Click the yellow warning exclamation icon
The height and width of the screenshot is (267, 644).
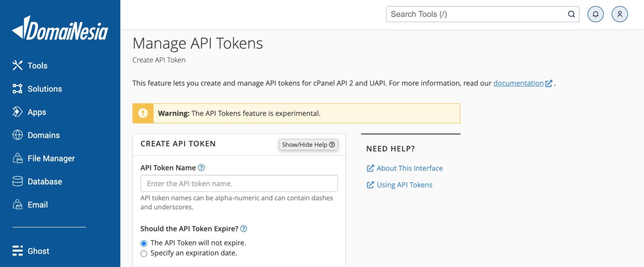(143, 113)
